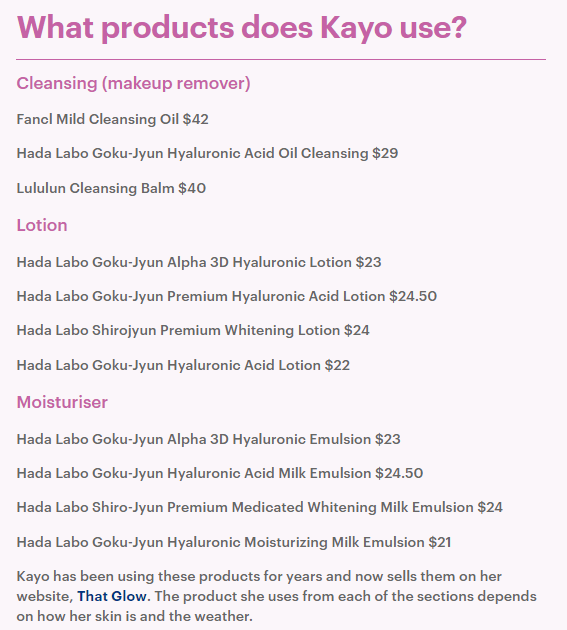Click the 'What products does Kayo use?' heading

point(242,28)
